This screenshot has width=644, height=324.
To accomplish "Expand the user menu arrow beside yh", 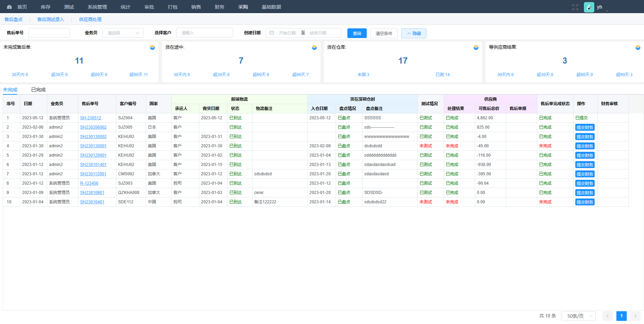I will tap(607, 11).
